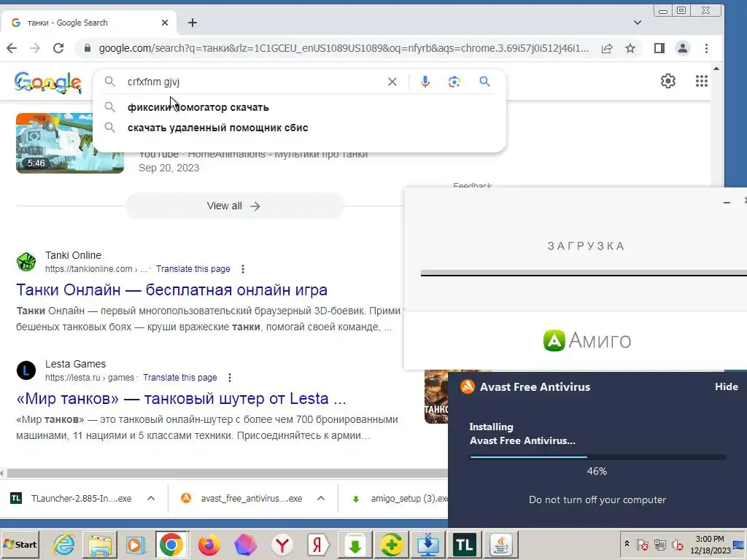
Task: Open options for Tanki Online result
Action: tap(243, 269)
